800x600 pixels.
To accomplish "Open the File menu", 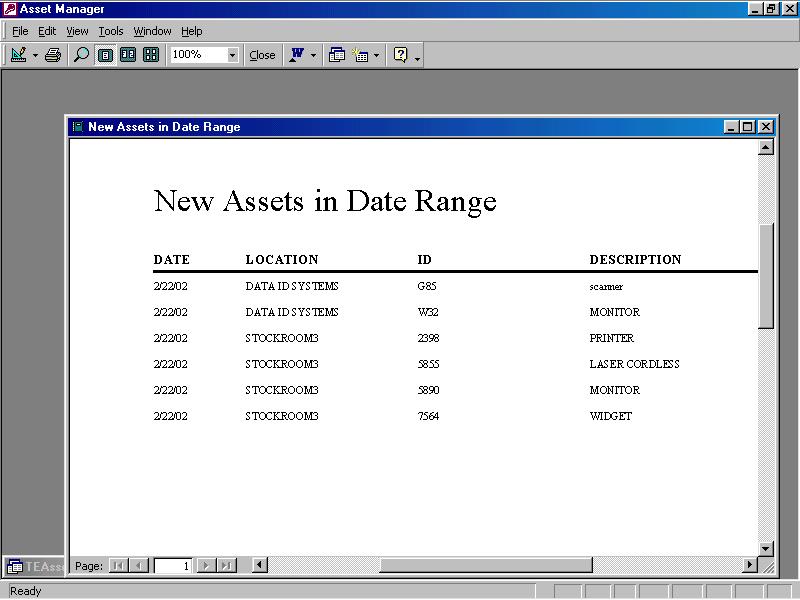I will click(x=20, y=31).
